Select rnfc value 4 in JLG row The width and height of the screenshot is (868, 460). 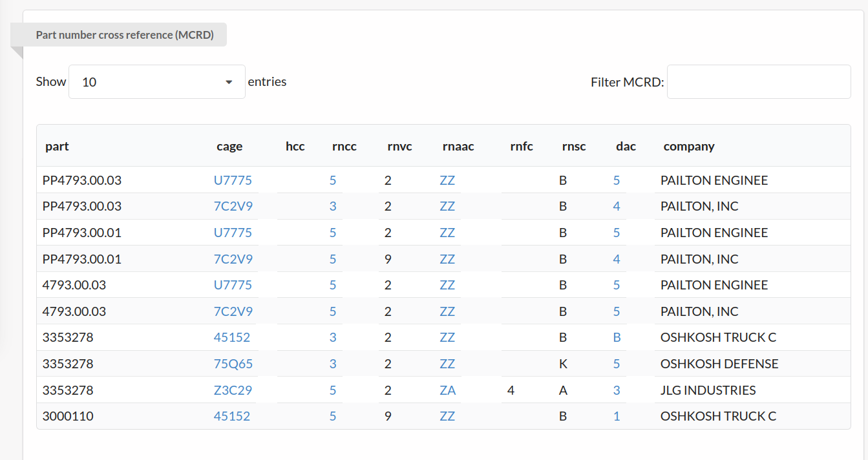click(x=511, y=390)
